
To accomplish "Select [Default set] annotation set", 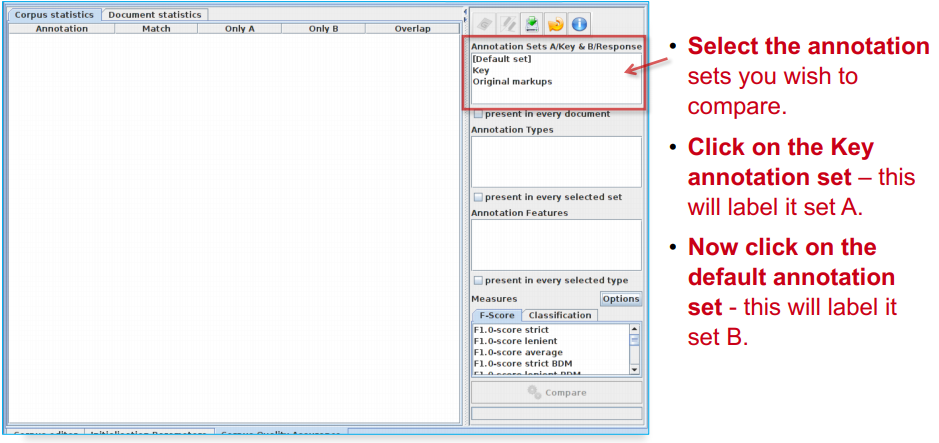I will (x=502, y=59).
